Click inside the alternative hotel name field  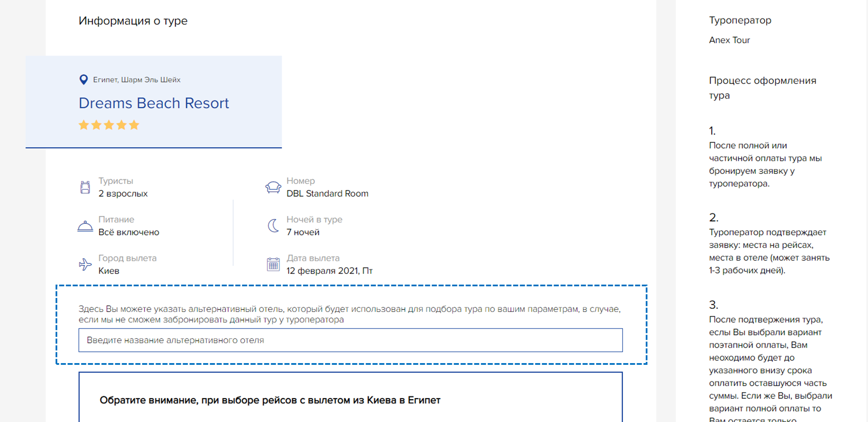click(x=350, y=340)
